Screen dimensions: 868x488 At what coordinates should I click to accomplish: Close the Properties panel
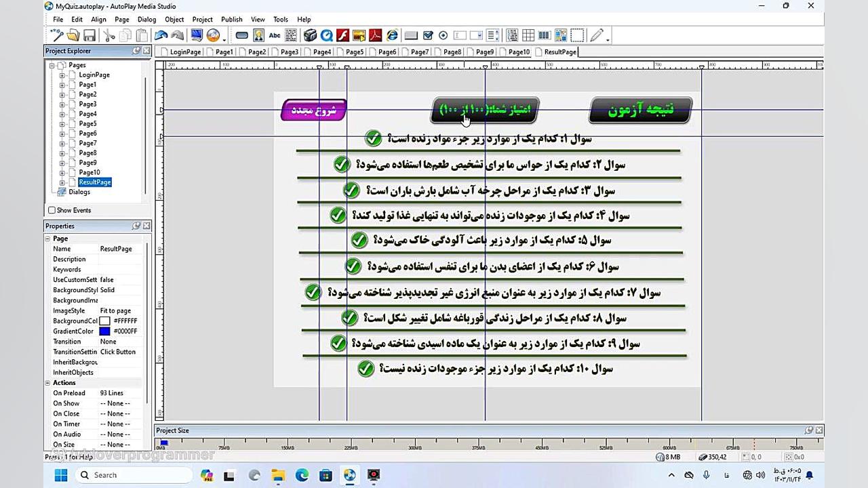point(146,226)
